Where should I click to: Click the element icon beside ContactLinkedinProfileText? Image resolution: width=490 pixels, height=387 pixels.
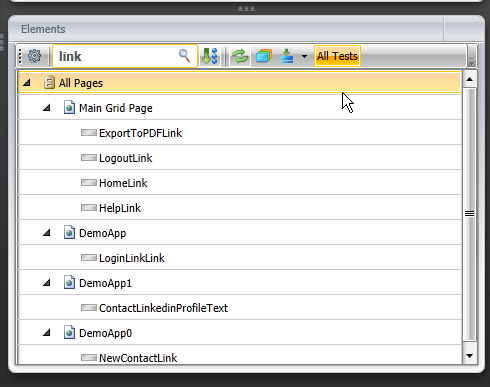(89, 308)
